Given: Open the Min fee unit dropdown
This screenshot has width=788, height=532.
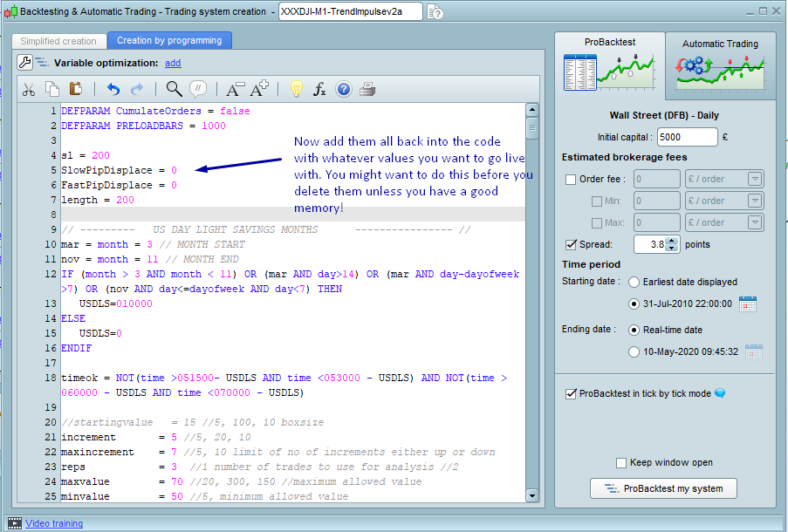Looking at the screenshot, I should click(754, 201).
